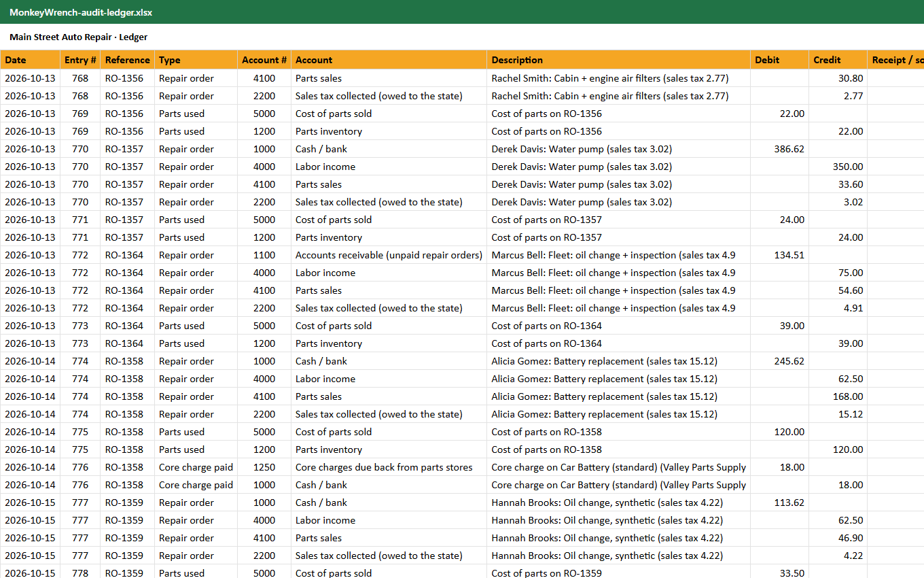Image resolution: width=924 pixels, height=578 pixels.
Task: Click the 3.02 credit cell
Action: 838,202
